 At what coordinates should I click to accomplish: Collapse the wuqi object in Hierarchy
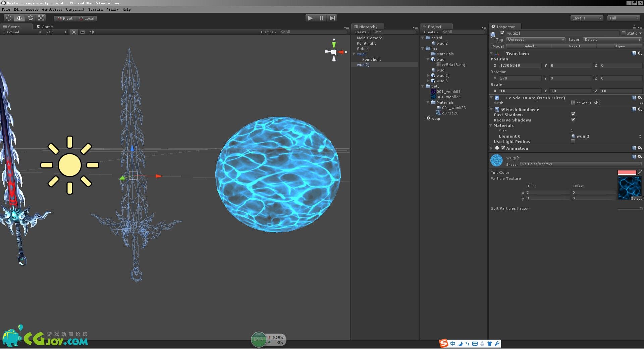(354, 54)
